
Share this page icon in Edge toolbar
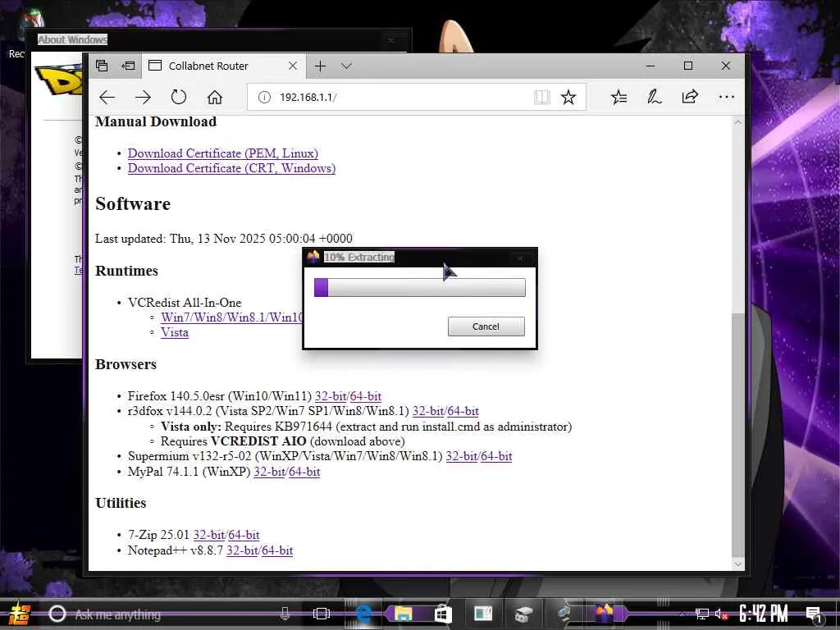689,97
